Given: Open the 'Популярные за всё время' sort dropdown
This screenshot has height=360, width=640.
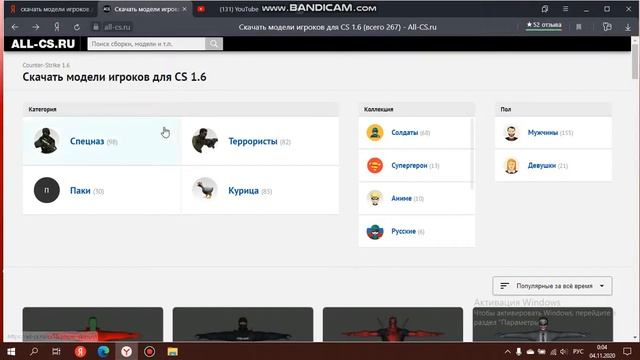Looking at the screenshot, I should [552, 286].
